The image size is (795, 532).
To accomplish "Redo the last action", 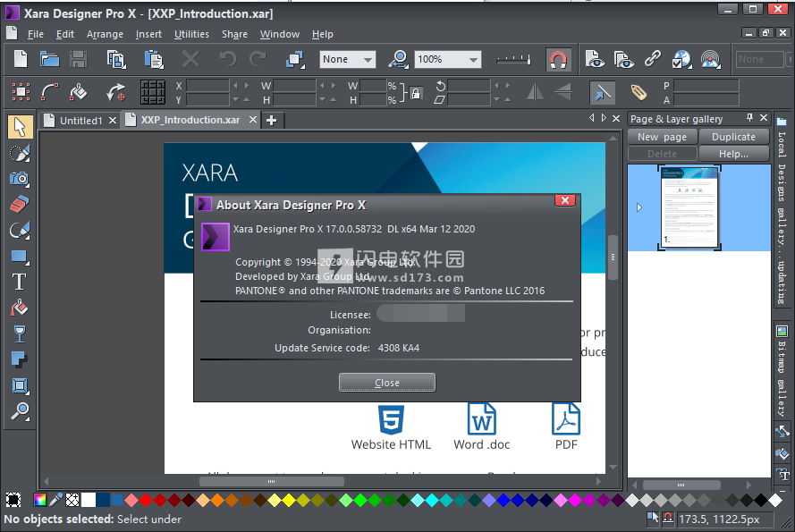I will [258, 59].
